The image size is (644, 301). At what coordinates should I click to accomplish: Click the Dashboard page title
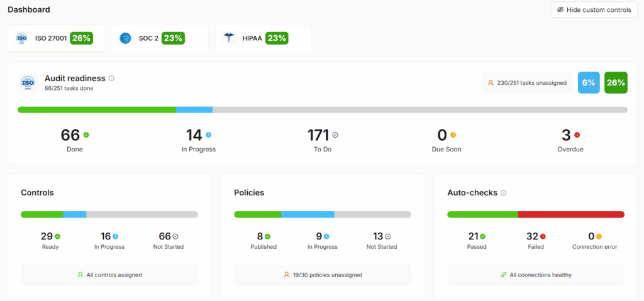click(29, 9)
